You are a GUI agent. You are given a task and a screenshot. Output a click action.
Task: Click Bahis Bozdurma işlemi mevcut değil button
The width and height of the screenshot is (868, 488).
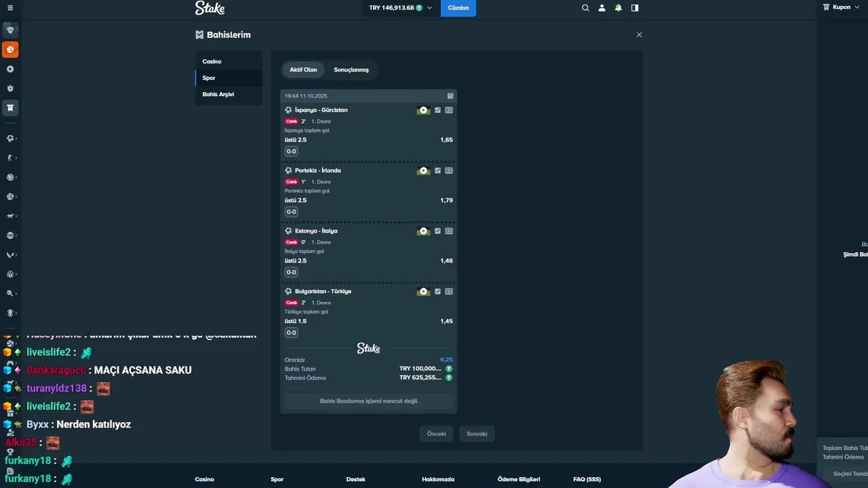[x=368, y=401]
